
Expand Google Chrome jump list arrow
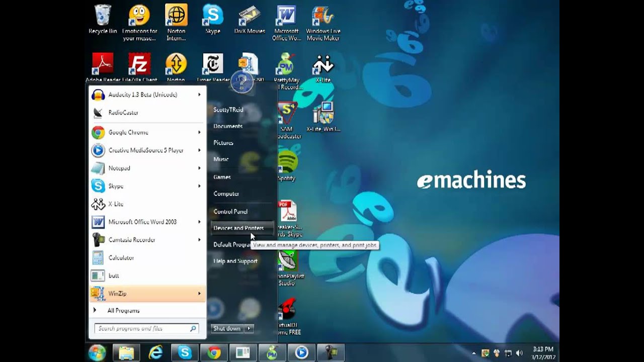[x=199, y=132]
